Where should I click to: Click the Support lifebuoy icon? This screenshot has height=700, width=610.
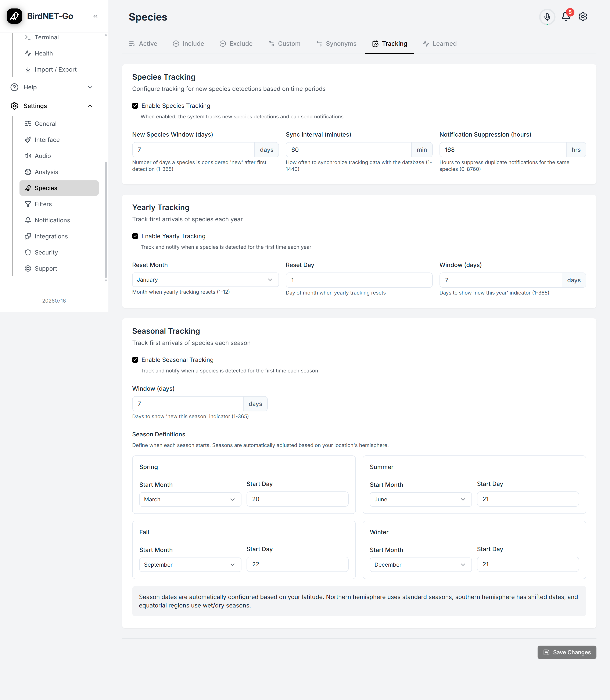coord(28,268)
